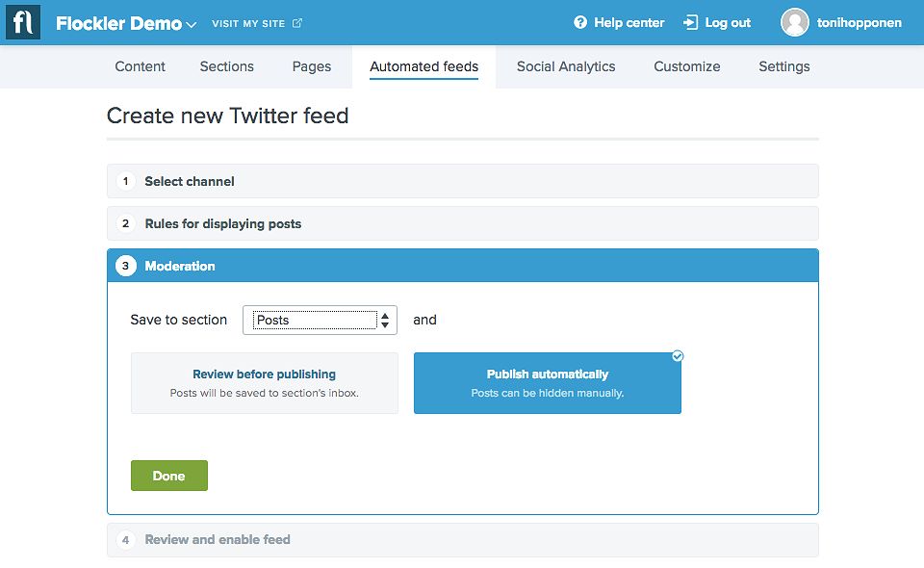Screen dimensions: 924x568
Task: Click the green Done button
Action: click(x=169, y=476)
